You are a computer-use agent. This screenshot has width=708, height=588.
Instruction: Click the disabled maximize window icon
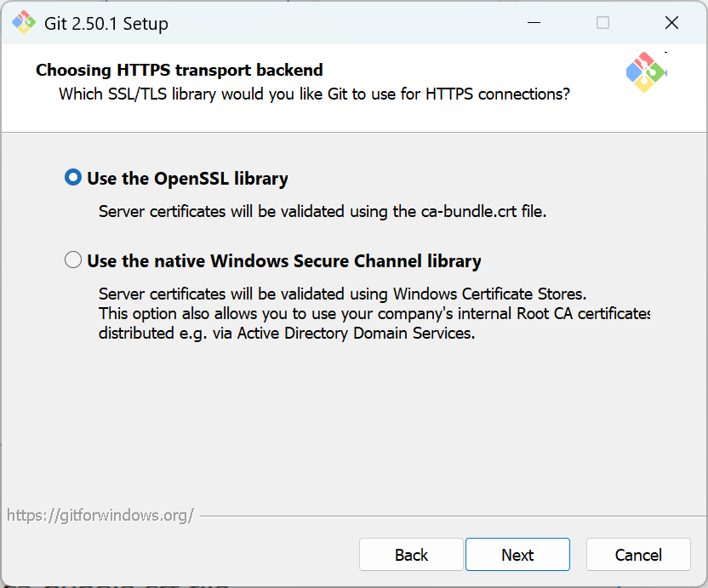[x=602, y=23]
